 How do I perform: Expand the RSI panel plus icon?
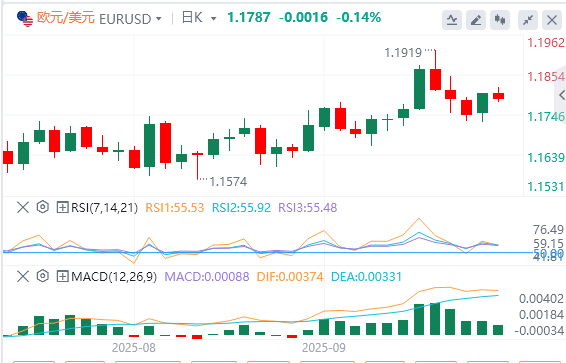(x=62, y=207)
